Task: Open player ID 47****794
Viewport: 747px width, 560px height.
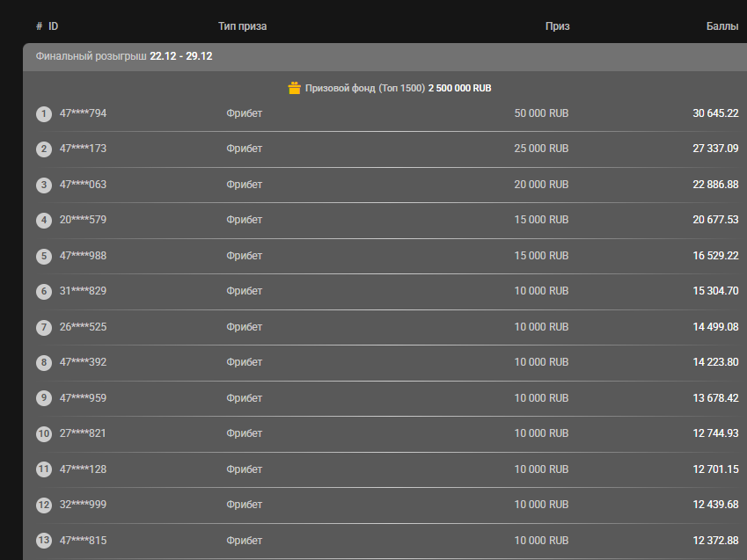Action: point(83,113)
